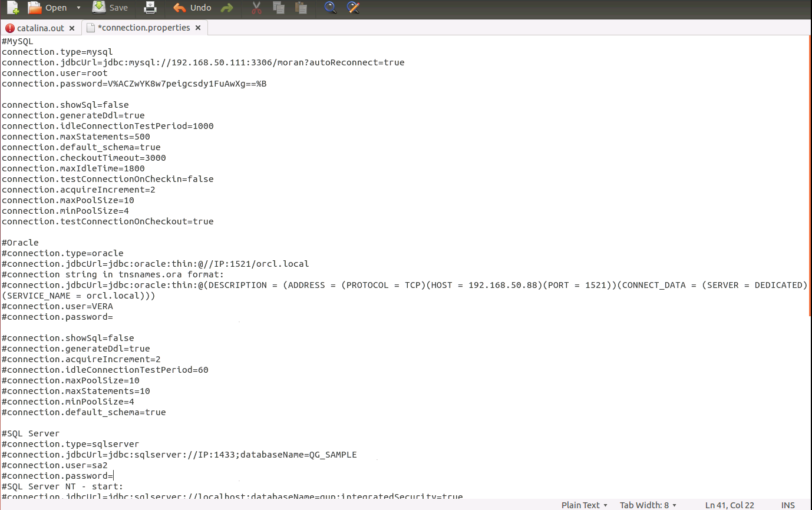Print the document with the printer icon
The image size is (812, 510).
point(150,8)
